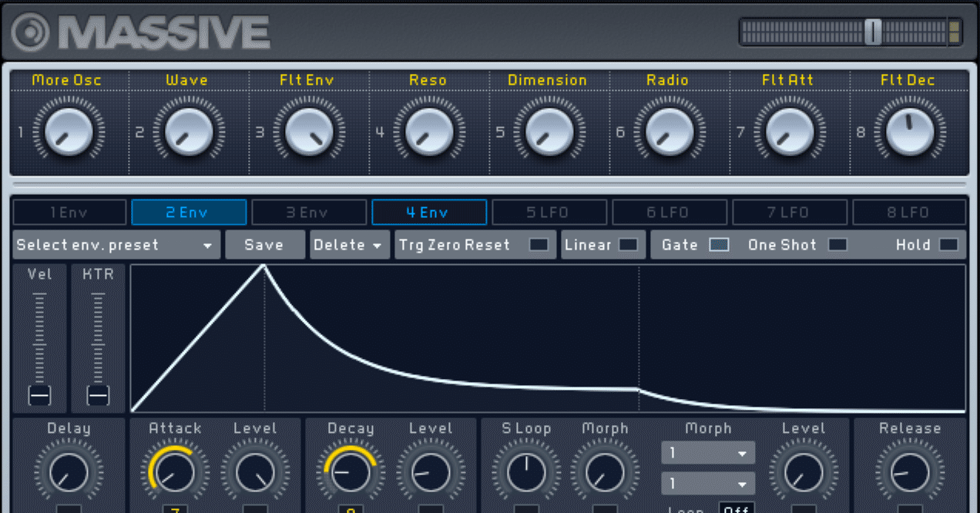This screenshot has width=980, height=513.
Task: Click the KTR slider handle
Action: 98,395
